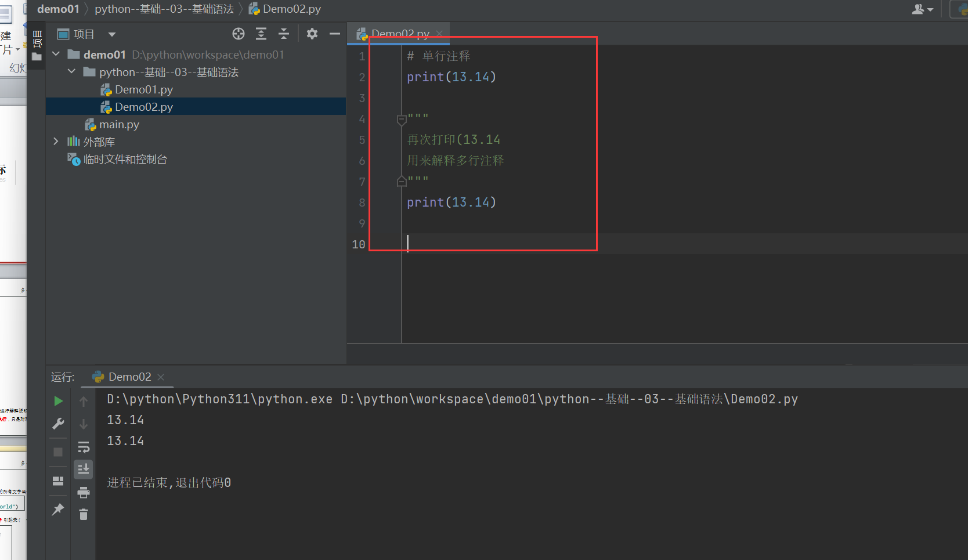Close the Demo02.py editor tab
This screenshot has height=560, width=968.
440,34
